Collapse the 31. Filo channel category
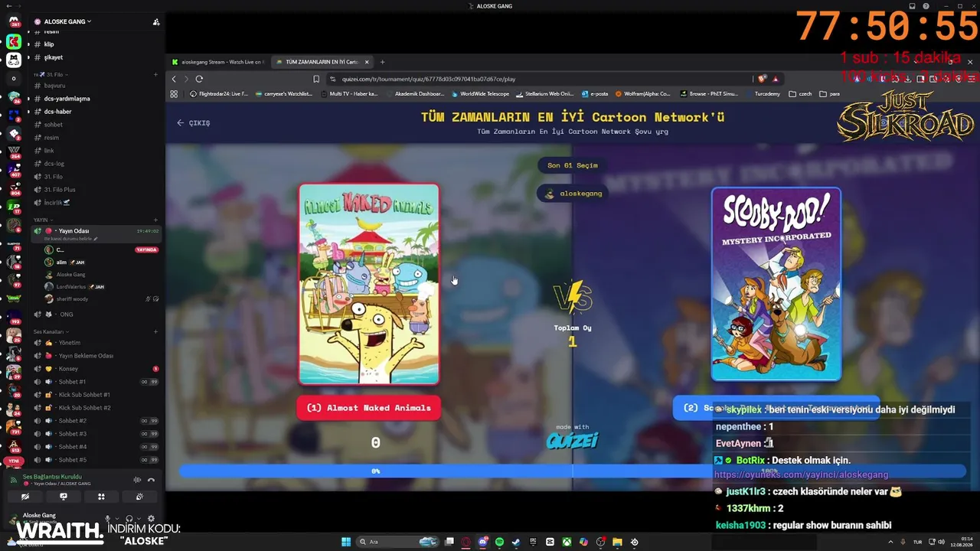This screenshot has width=980, height=551. [51, 74]
